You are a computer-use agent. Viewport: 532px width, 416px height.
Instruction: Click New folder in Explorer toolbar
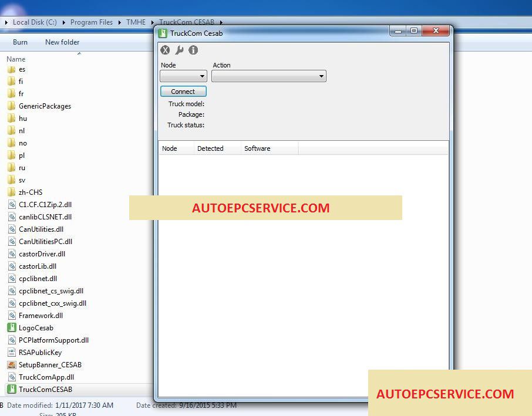pos(62,42)
